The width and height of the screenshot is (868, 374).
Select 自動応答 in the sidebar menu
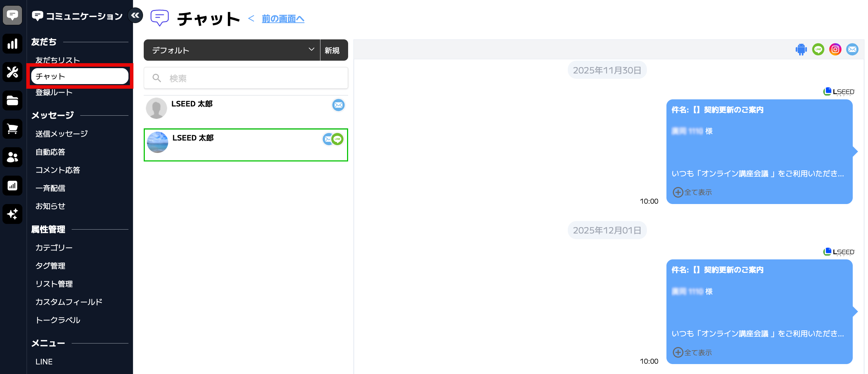pyautogui.click(x=50, y=152)
